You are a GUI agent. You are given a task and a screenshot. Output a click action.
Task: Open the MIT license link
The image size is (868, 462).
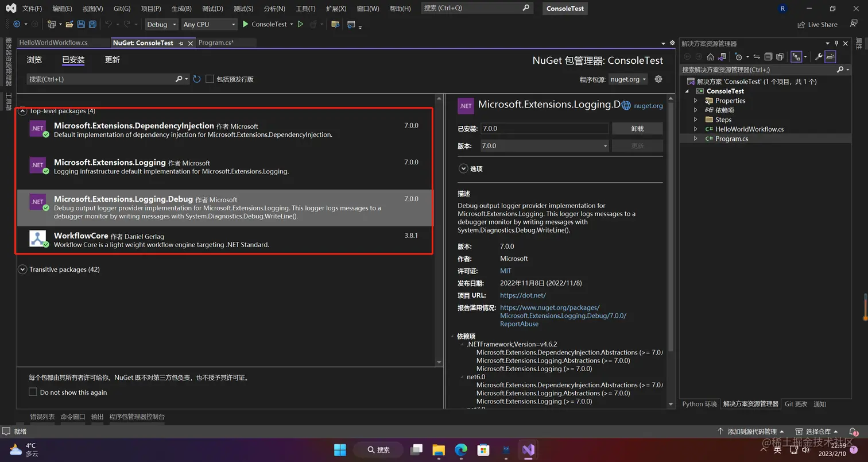point(506,271)
